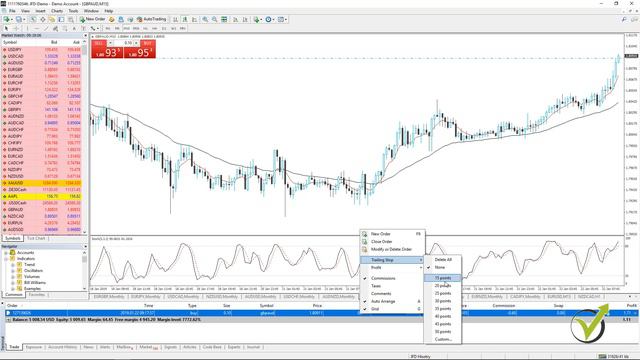Switch to Favorites tab in Navigator
Image resolution: width=640 pixels, height=360 pixels.
(x=37, y=295)
